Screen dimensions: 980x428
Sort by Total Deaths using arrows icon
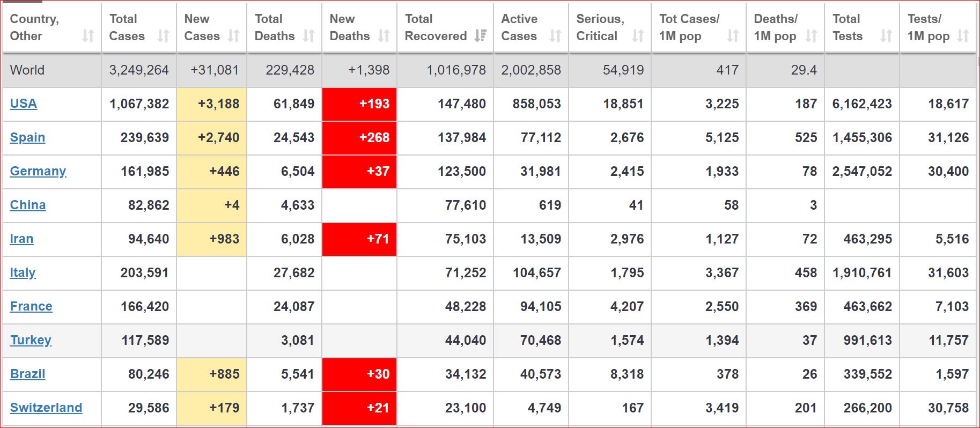pos(308,36)
